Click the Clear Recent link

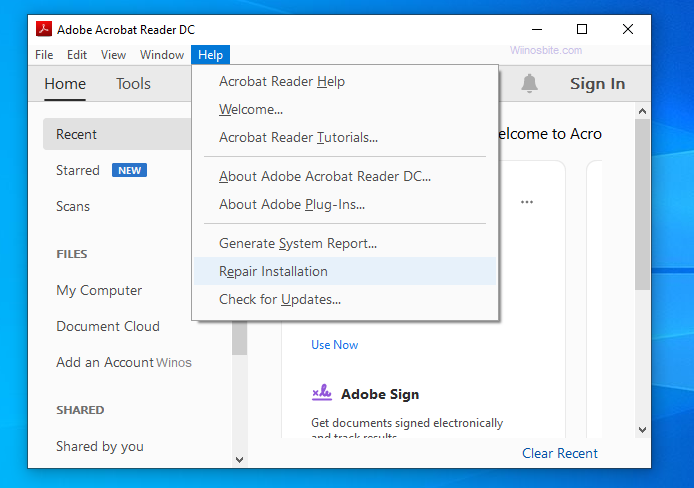coord(559,453)
